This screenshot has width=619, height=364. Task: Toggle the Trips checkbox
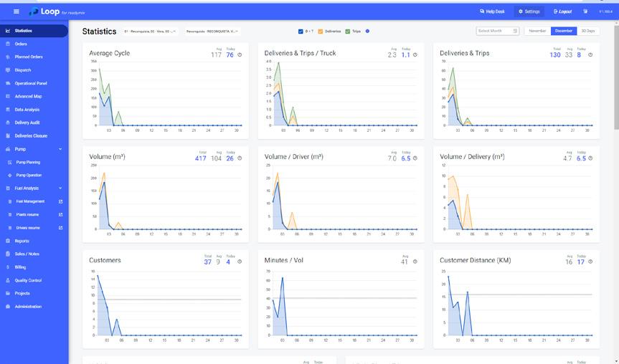(x=347, y=31)
